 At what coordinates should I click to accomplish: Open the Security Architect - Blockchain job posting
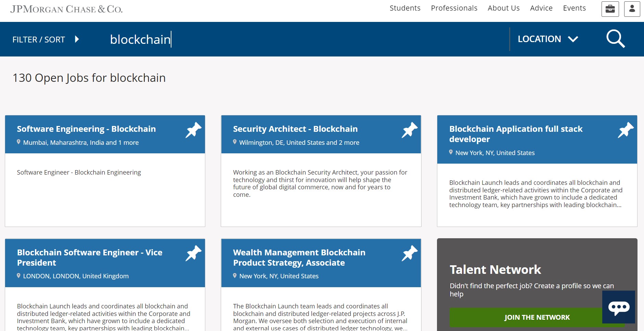coord(295,129)
